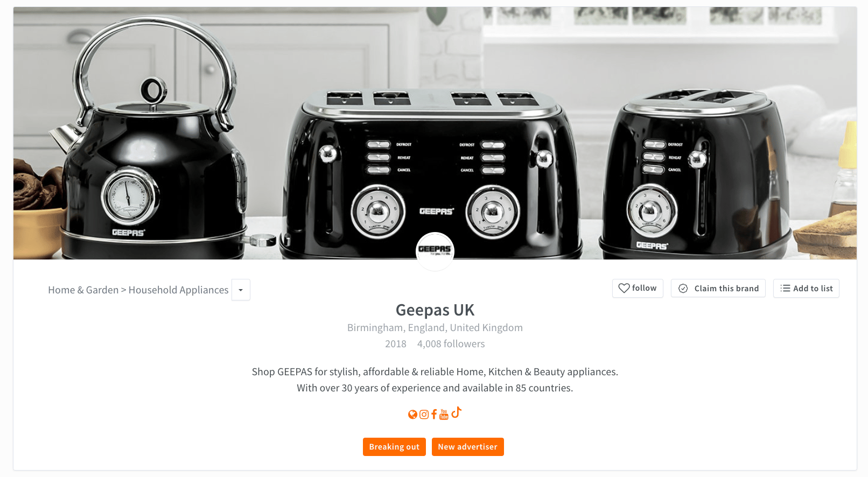Click the list icon on Add to list
The height and width of the screenshot is (477, 868).
point(786,289)
